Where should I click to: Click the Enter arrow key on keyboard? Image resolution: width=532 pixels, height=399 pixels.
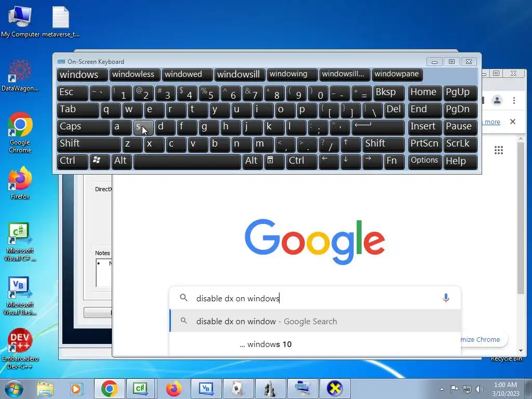tap(378, 127)
